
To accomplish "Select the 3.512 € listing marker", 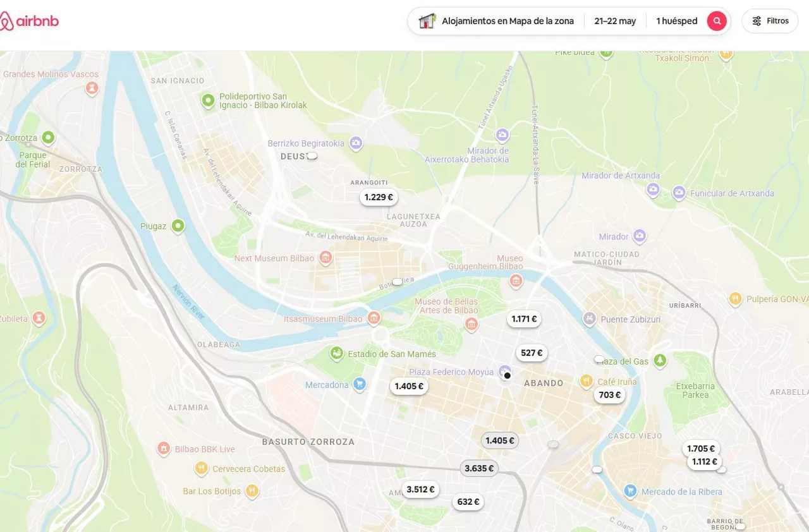I will (420, 489).
